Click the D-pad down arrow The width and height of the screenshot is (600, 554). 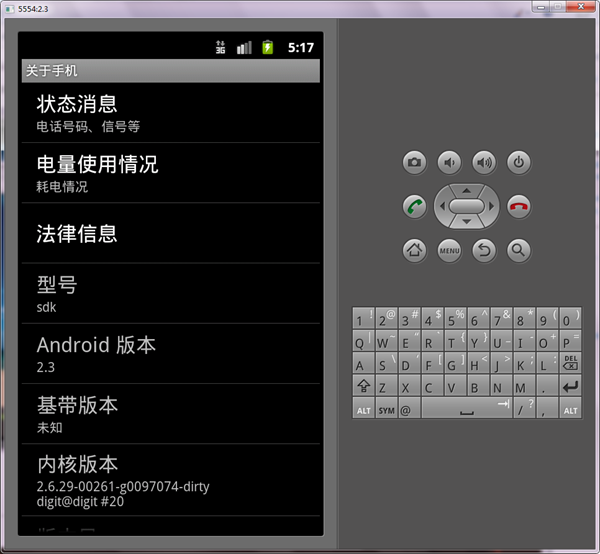[466, 222]
